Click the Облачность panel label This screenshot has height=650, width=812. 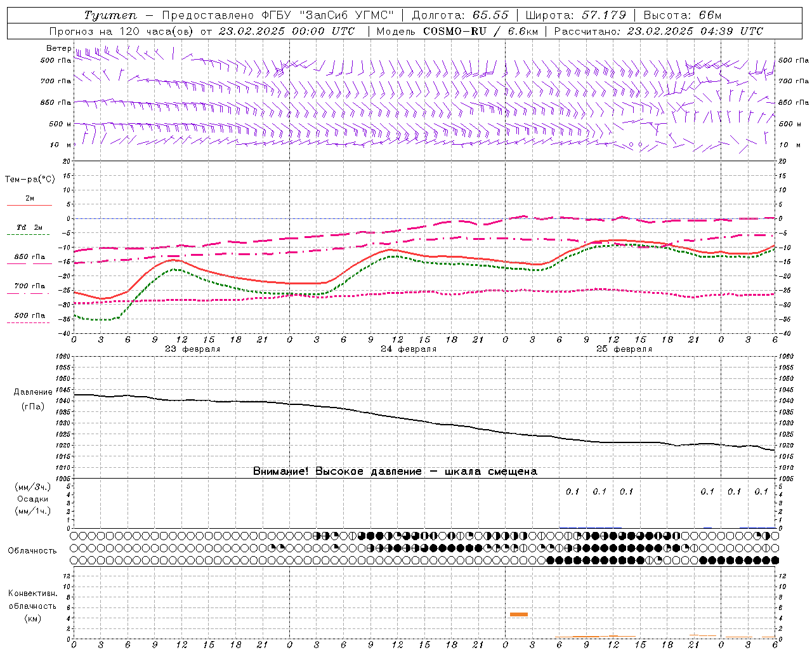pyautogui.click(x=32, y=550)
